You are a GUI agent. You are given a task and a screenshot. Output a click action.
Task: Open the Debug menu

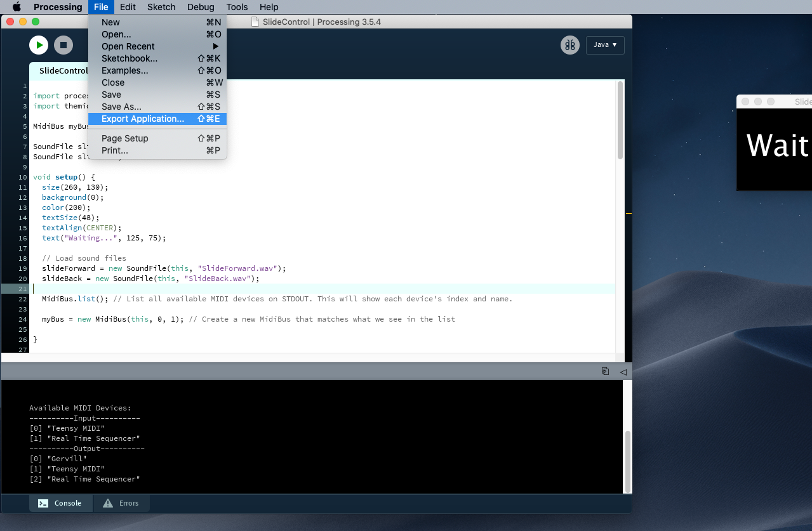(201, 7)
